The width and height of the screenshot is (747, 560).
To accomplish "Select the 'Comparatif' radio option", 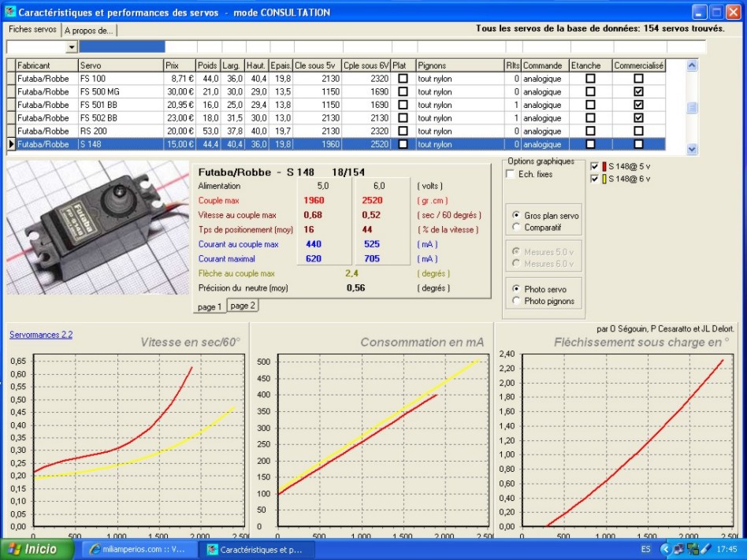I will coord(516,227).
